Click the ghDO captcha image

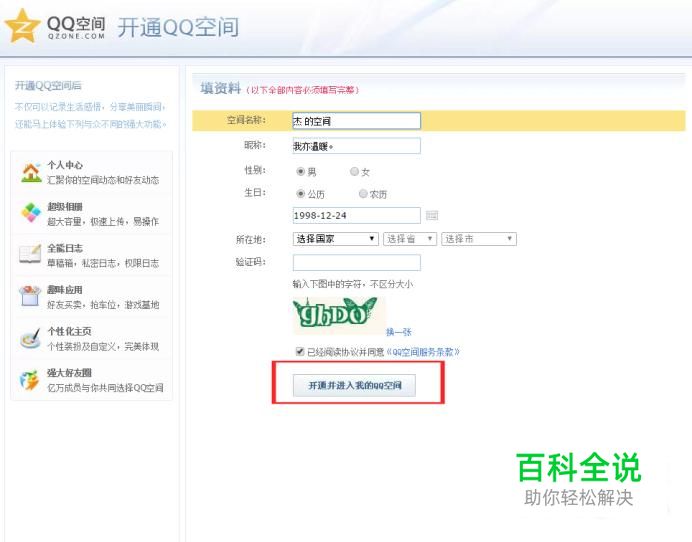(338, 314)
